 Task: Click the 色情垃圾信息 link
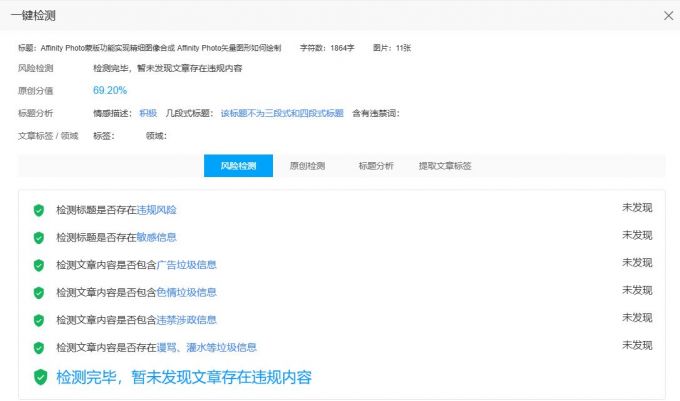coord(187,293)
